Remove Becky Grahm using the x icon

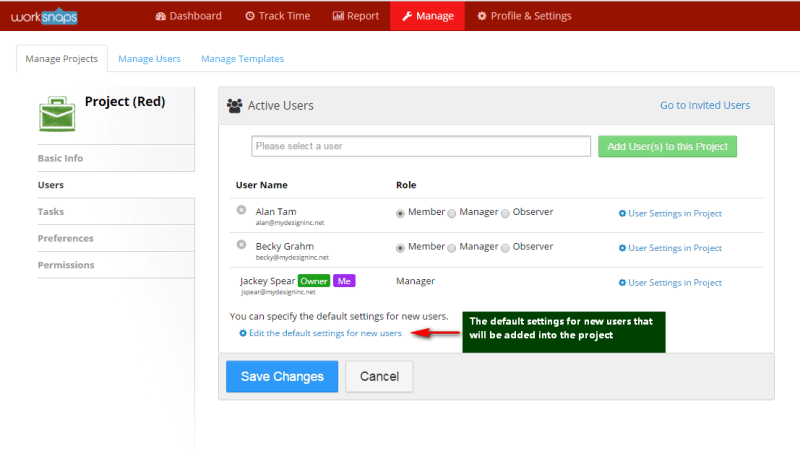241,245
